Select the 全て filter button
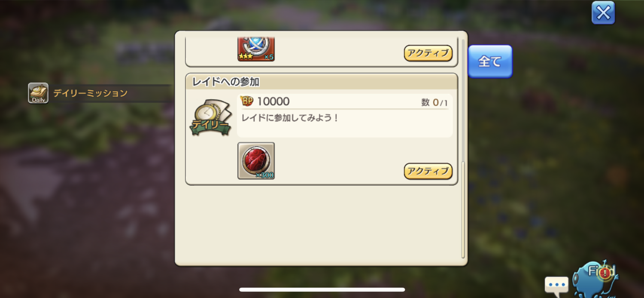The width and height of the screenshot is (644, 298). 490,61
